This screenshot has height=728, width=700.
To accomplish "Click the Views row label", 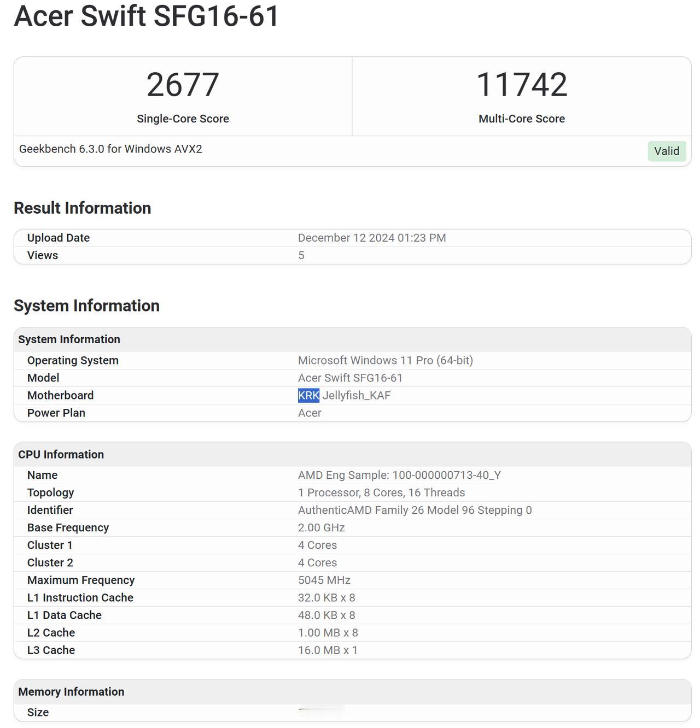I will (43, 255).
